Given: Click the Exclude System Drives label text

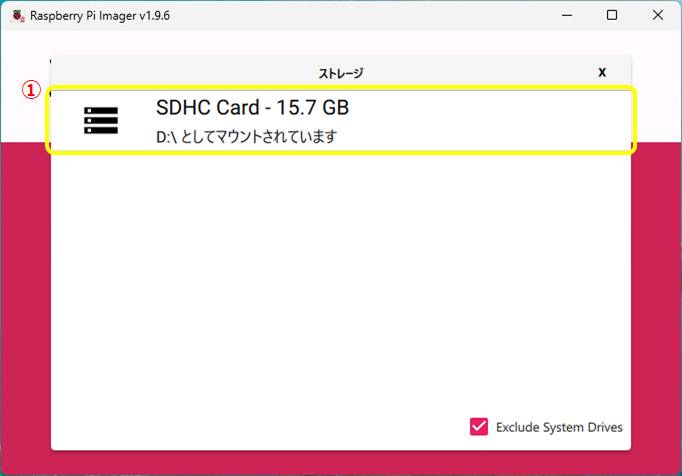Looking at the screenshot, I should coord(559,427).
